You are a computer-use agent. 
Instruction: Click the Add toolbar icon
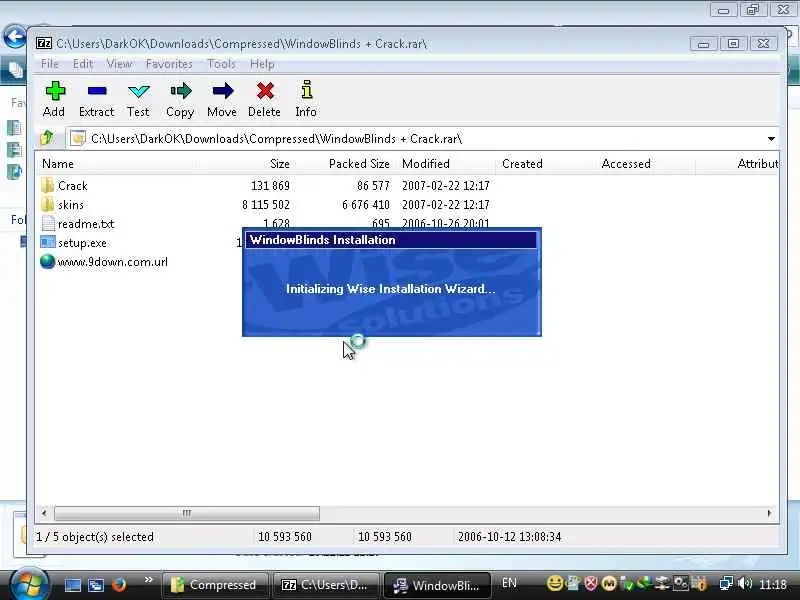(55, 91)
